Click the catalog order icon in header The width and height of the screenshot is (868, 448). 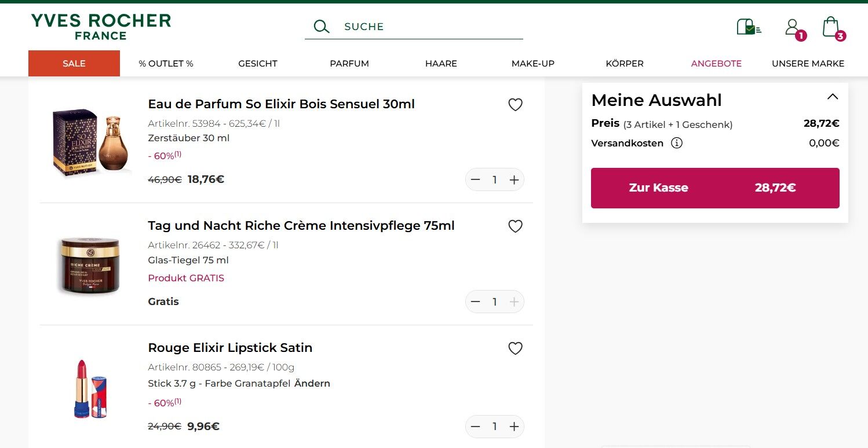748,27
